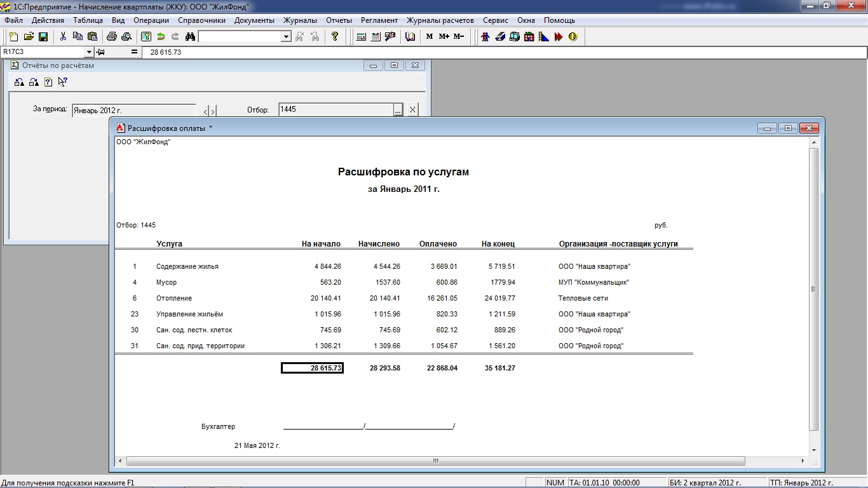This screenshot has height=488, width=868.
Task: Click the first restore-settings icon in reports window
Action: pyautogui.click(x=19, y=81)
